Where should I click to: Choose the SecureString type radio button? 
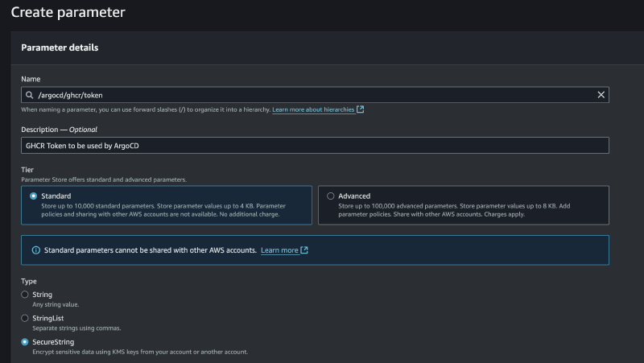(25, 342)
